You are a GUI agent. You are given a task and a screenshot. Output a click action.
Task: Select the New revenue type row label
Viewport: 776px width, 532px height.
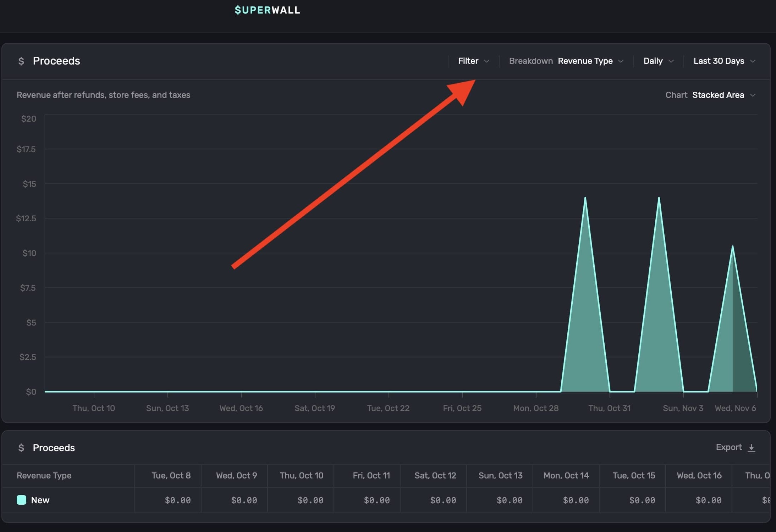(40, 500)
